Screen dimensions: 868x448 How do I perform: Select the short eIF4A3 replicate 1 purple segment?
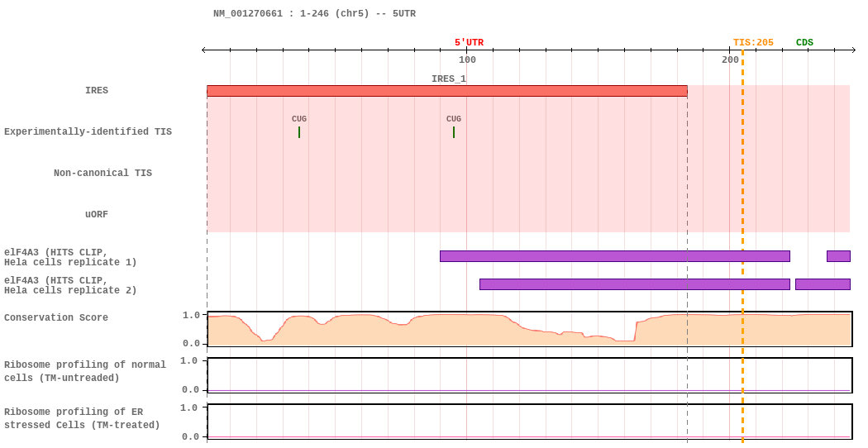838,256
